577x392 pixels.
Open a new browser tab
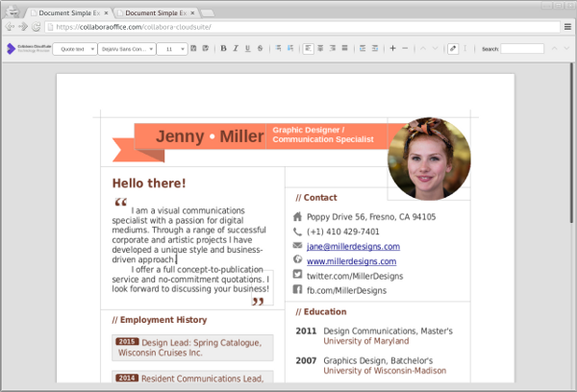coord(207,13)
